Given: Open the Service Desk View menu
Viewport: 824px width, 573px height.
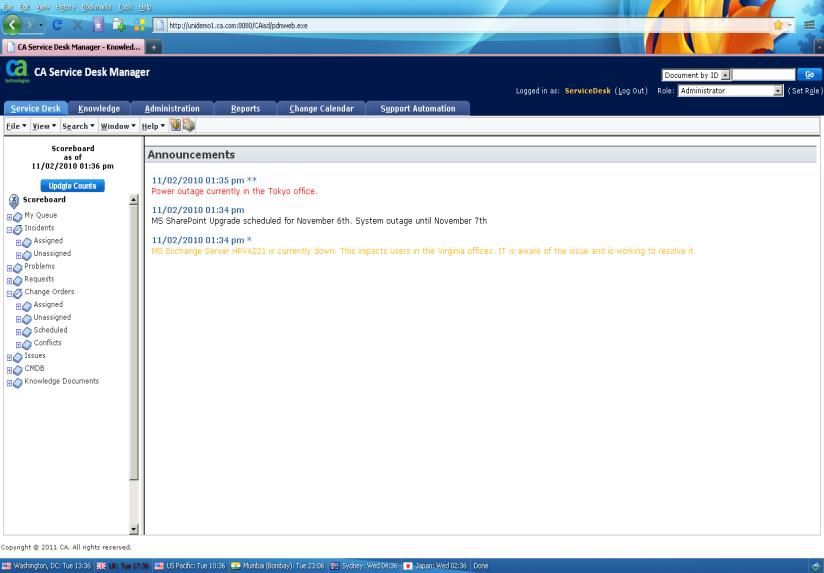Looking at the screenshot, I should [x=44, y=126].
